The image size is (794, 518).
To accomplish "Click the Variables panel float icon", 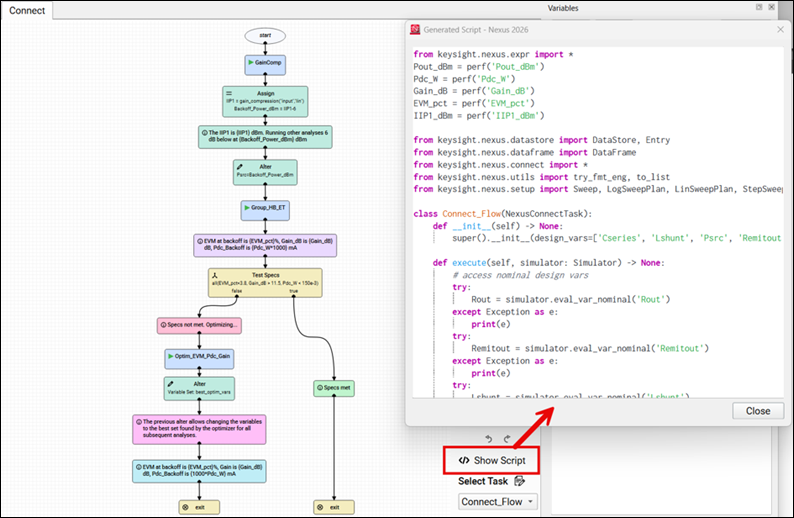I will pyautogui.click(x=759, y=7).
